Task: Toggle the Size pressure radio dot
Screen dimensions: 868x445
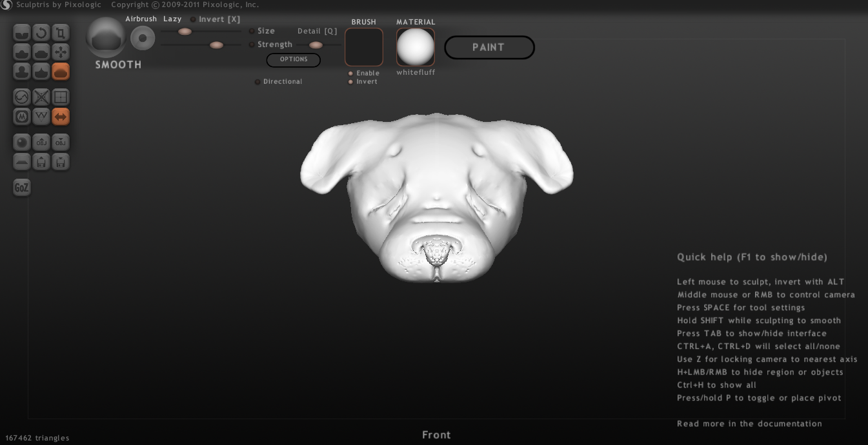Action: point(251,31)
